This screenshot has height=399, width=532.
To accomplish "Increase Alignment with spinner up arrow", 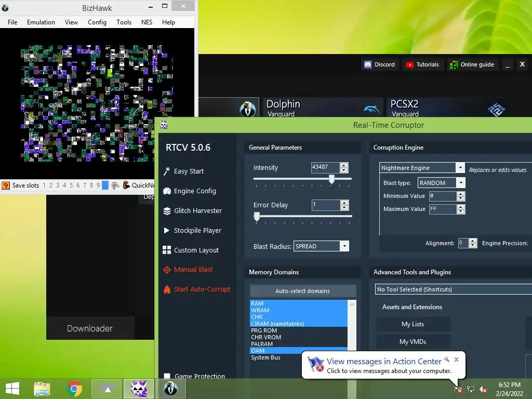I will (x=473, y=241).
